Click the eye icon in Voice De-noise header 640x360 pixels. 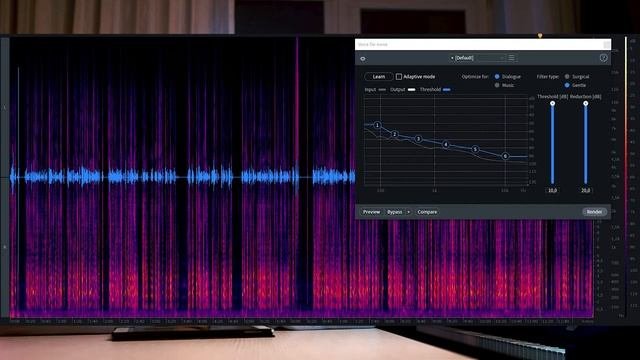363,59
